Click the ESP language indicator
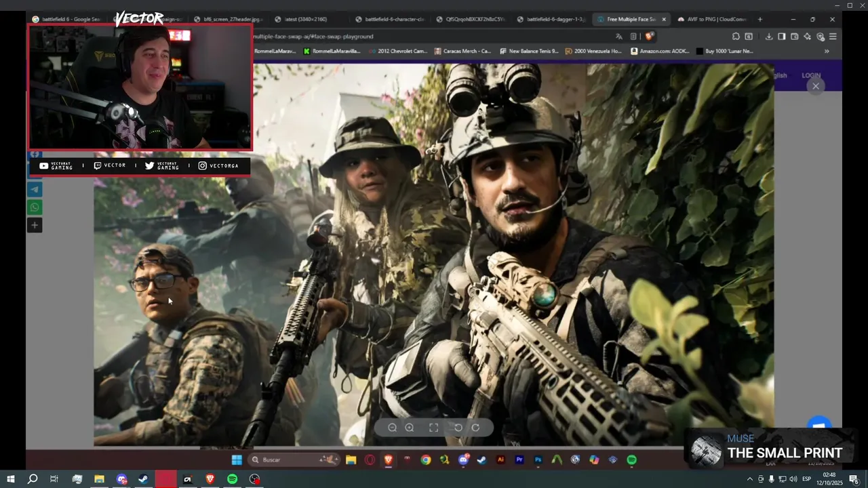 coord(807,479)
